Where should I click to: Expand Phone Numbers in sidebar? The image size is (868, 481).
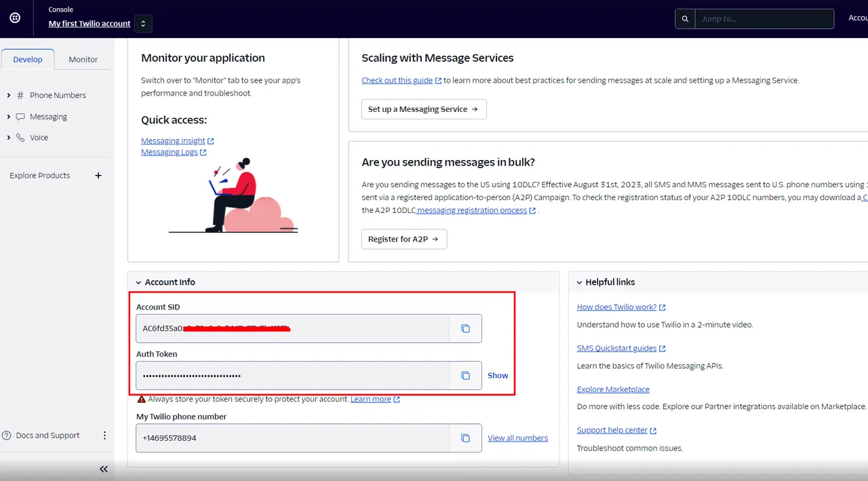8,96
